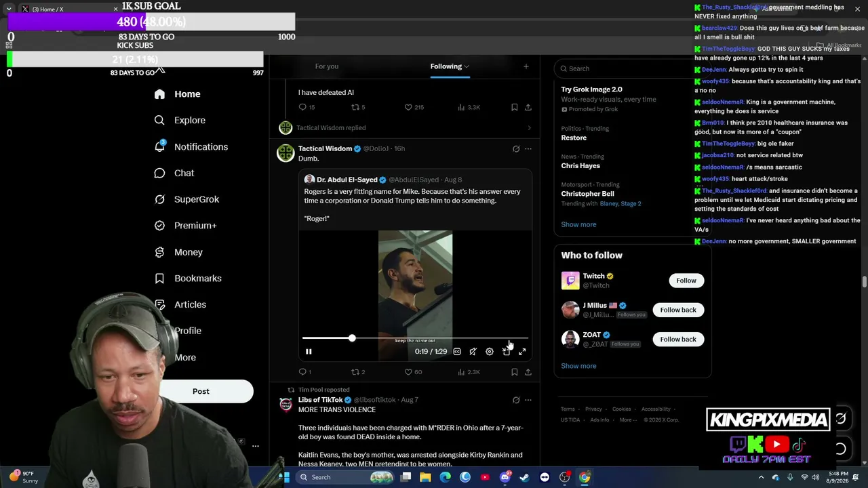Like the Tactical Wisdom post

(413, 372)
